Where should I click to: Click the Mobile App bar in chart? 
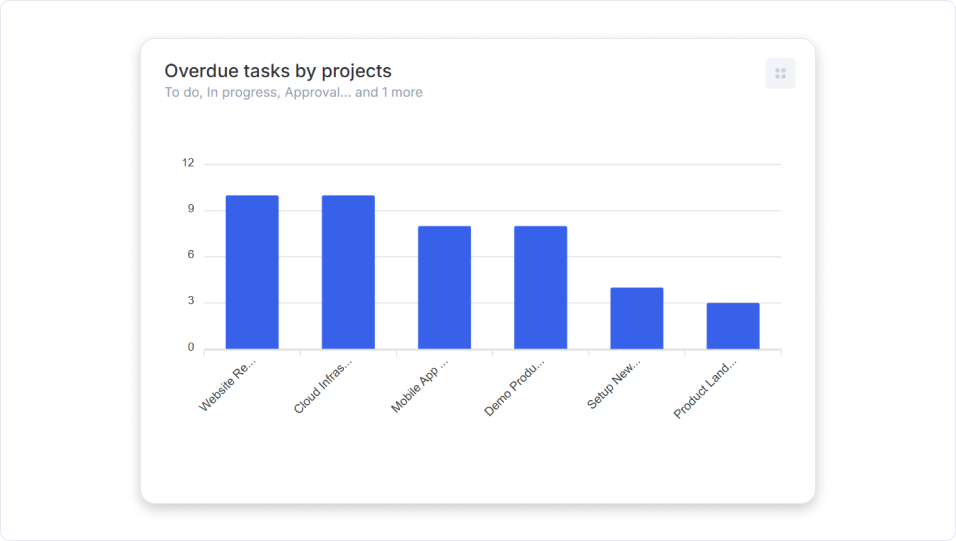coord(444,288)
